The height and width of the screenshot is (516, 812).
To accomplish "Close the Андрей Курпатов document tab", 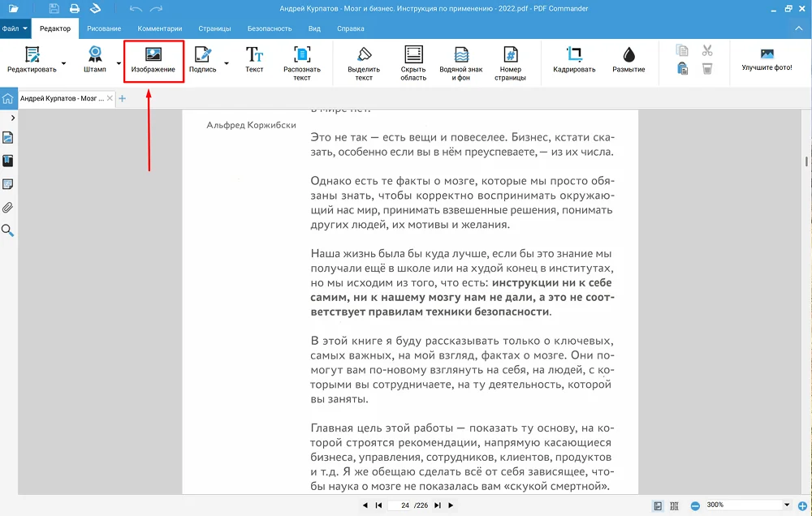I will tap(110, 98).
